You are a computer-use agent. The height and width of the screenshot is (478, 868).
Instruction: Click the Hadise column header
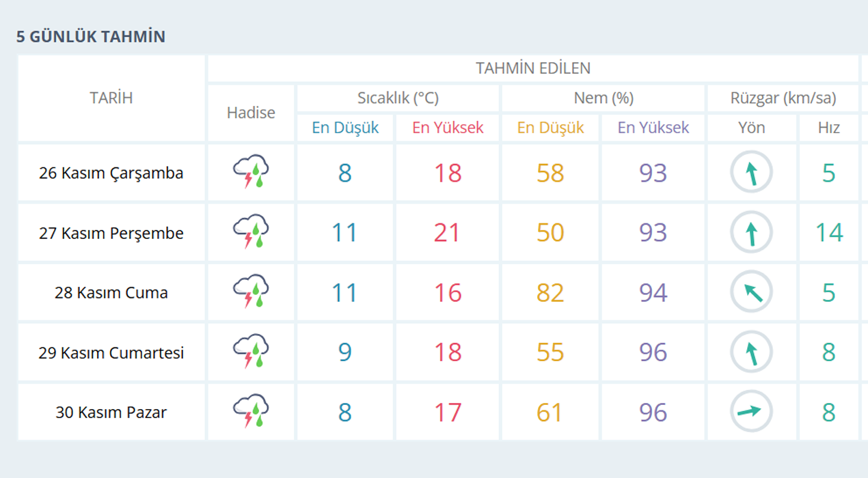coord(251,113)
